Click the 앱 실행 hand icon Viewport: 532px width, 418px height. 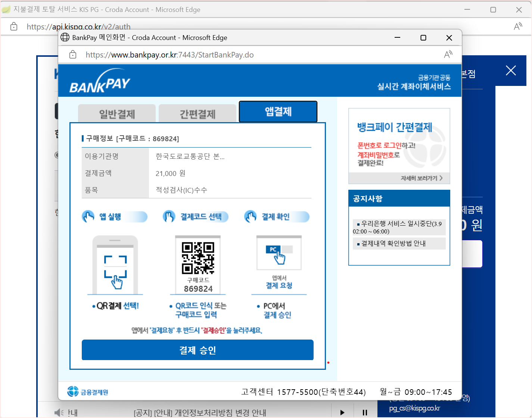(x=88, y=216)
